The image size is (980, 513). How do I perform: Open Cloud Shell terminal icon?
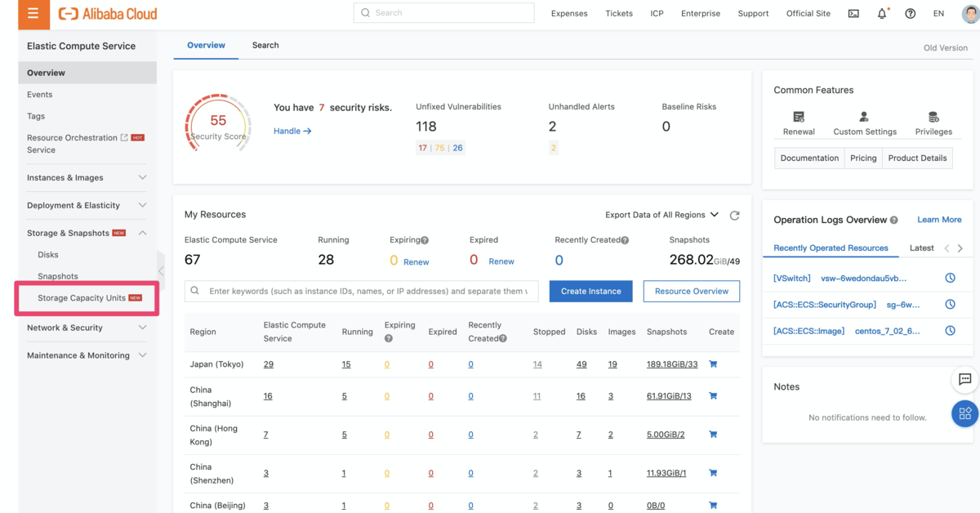tap(853, 14)
